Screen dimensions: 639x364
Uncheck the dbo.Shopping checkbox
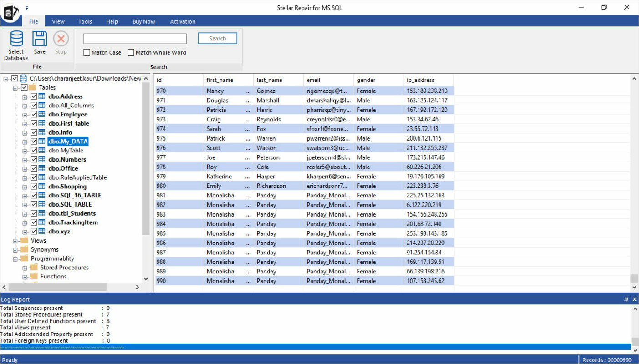[x=34, y=187]
